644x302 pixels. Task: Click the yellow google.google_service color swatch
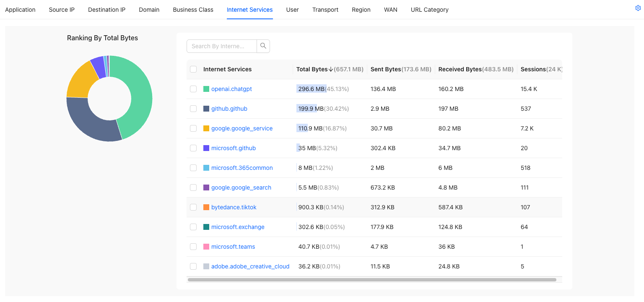click(206, 128)
